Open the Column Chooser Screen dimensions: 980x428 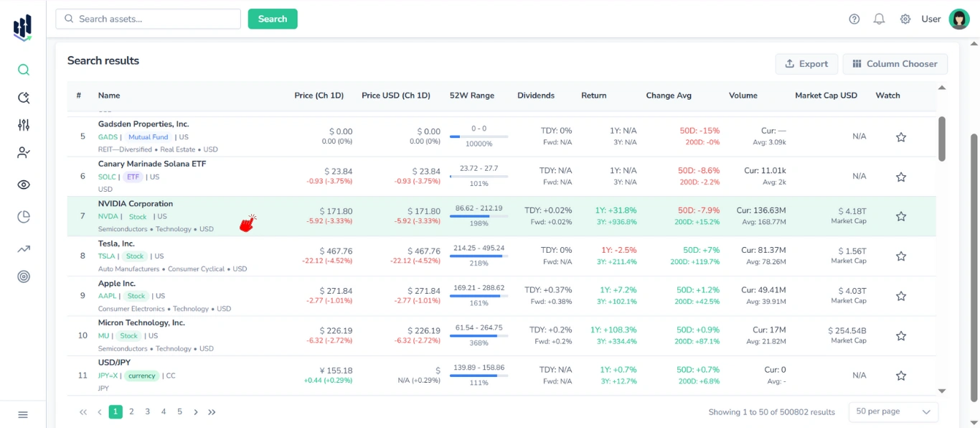(895, 64)
